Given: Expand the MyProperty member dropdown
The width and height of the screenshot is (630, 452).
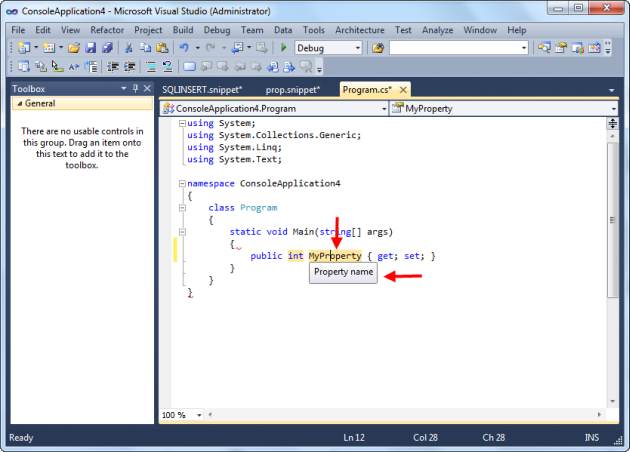Looking at the screenshot, I should pyautogui.click(x=612, y=107).
